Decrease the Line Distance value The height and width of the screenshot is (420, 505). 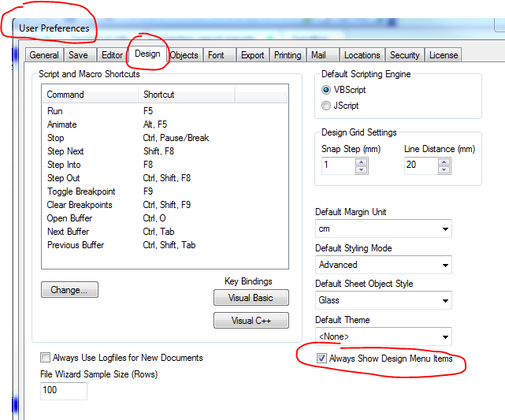(x=444, y=170)
